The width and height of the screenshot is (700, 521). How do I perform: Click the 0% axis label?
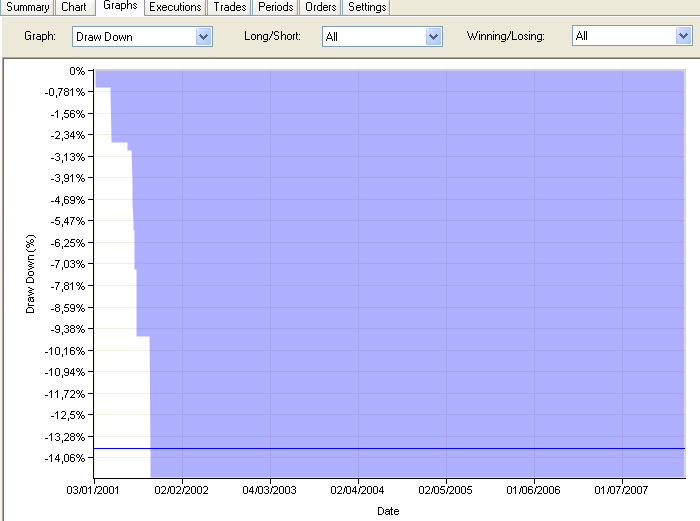77,71
